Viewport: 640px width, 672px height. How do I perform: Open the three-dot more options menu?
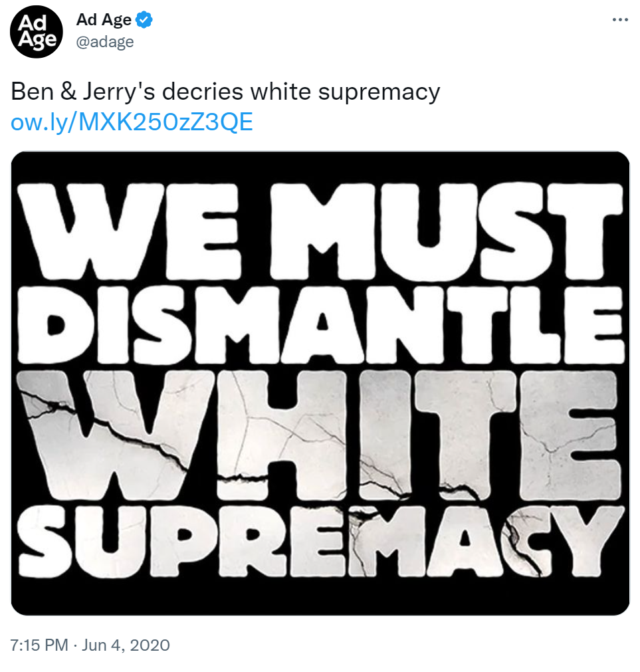click(x=620, y=20)
